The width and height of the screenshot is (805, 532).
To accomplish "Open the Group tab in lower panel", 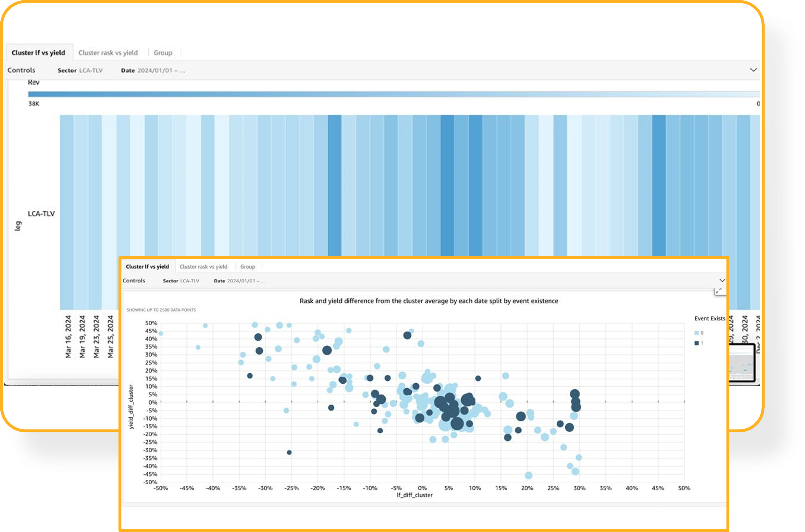I will pyautogui.click(x=248, y=267).
